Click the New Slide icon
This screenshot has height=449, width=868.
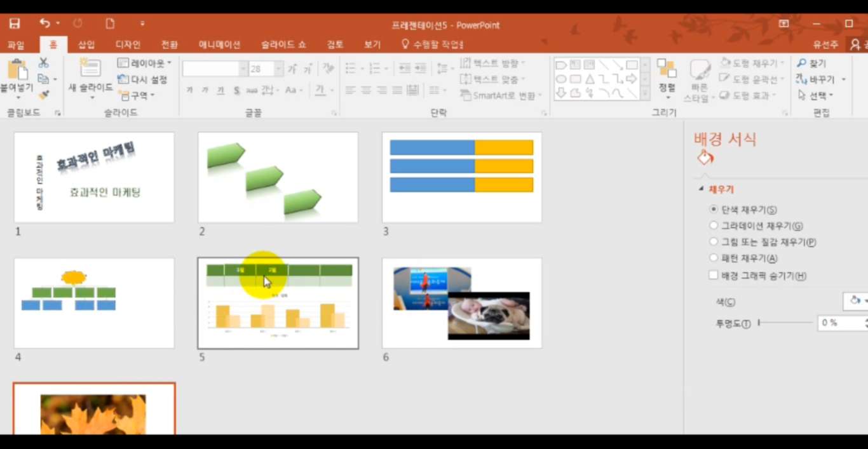tap(90, 68)
